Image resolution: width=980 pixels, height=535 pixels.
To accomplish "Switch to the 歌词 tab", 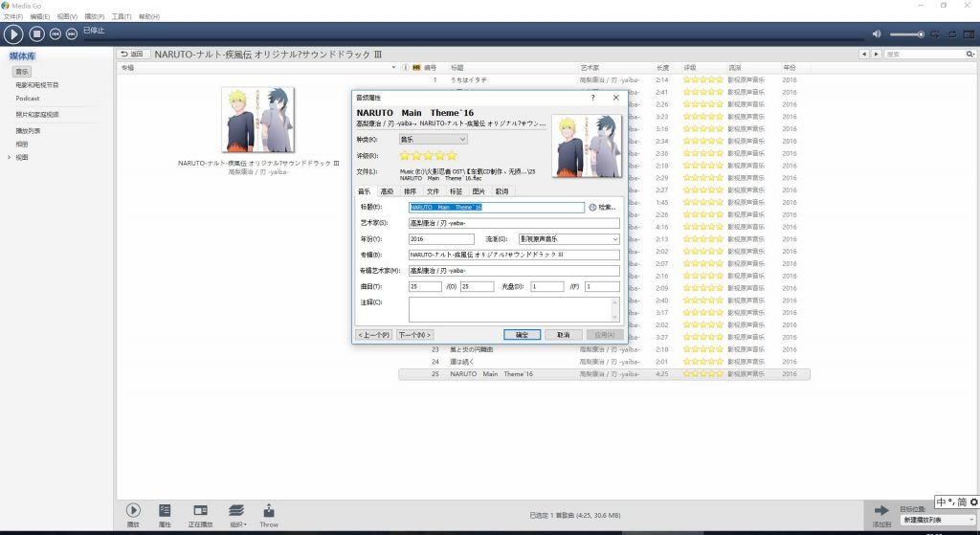I will (501, 191).
